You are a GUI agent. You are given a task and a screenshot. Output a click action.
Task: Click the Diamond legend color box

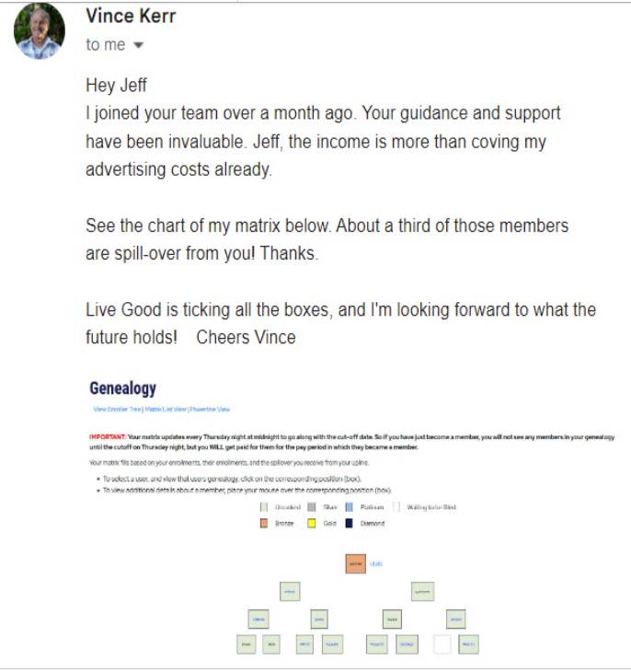coord(350,523)
